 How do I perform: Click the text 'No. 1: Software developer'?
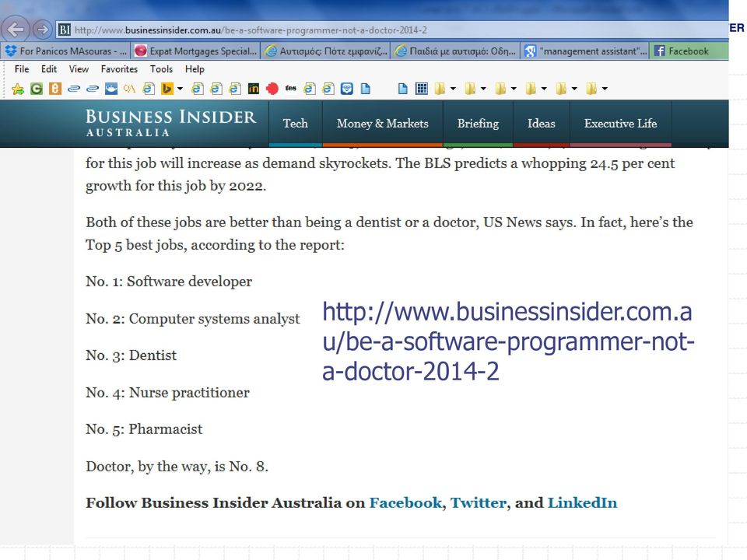point(169,282)
